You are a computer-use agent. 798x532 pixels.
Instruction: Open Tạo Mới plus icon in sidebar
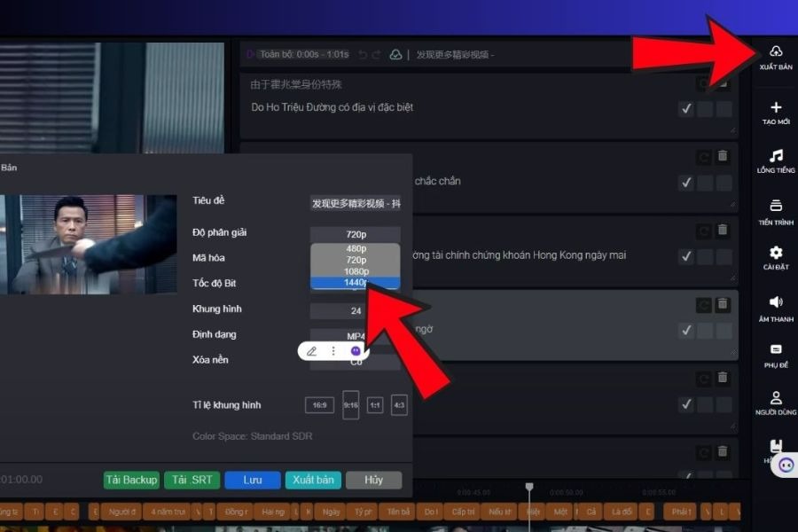click(776, 108)
